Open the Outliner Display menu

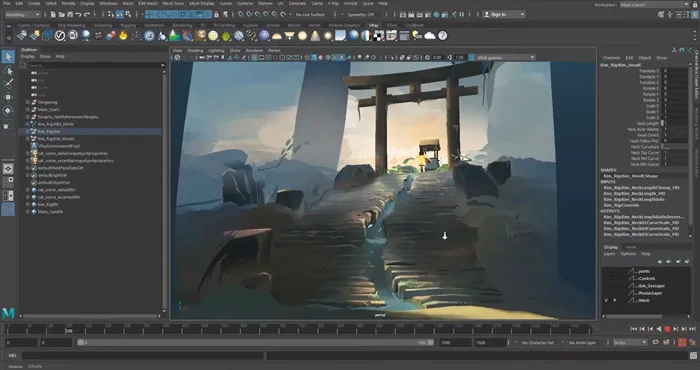click(x=27, y=57)
